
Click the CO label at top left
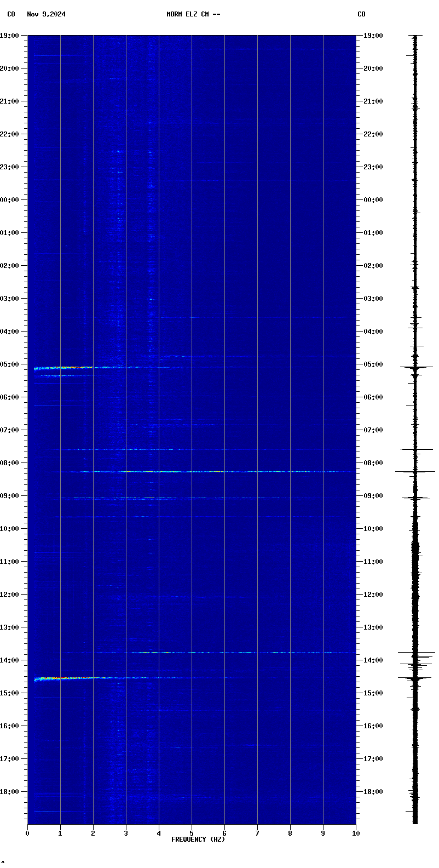coord(11,14)
